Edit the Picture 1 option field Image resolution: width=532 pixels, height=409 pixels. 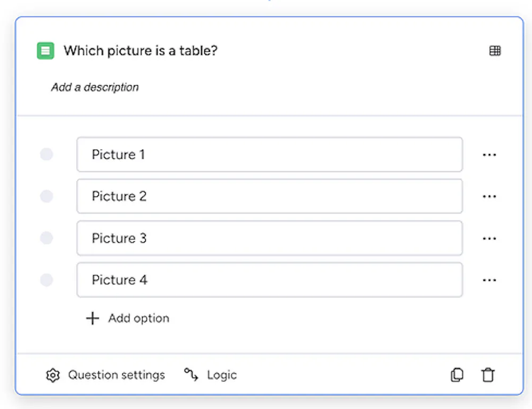point(269,154)
